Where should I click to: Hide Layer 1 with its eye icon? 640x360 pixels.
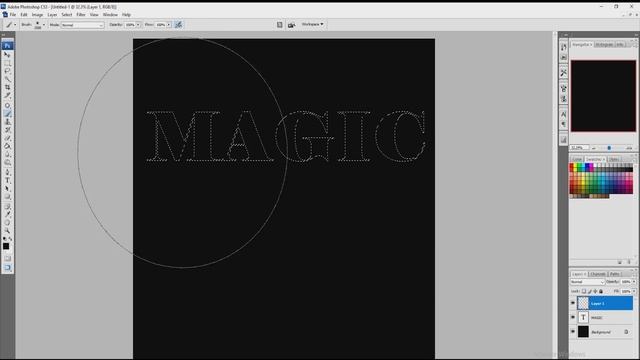click(x=573, y=303)
